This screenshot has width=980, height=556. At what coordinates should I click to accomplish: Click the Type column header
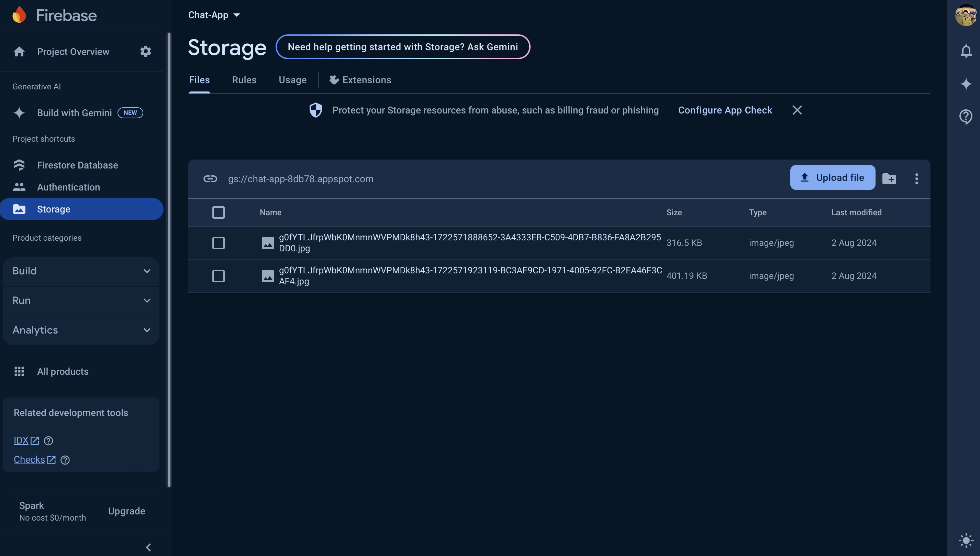coord(758,212)
